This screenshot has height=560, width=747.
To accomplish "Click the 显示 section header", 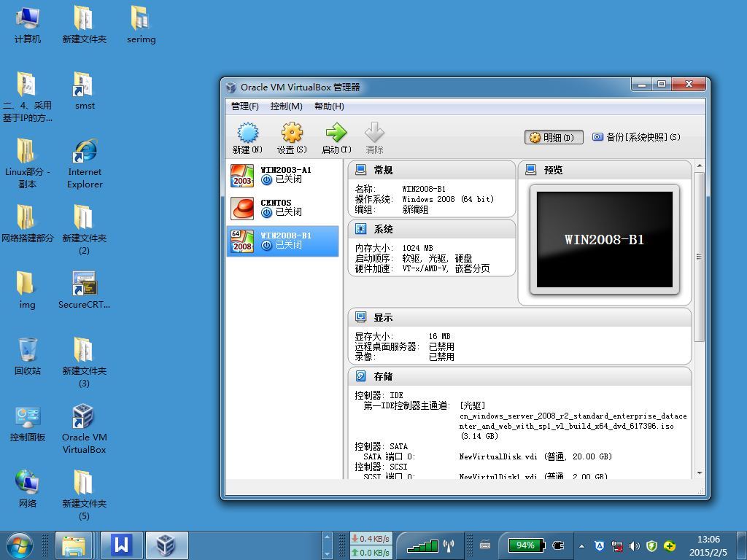I will (x=519, y=318).
